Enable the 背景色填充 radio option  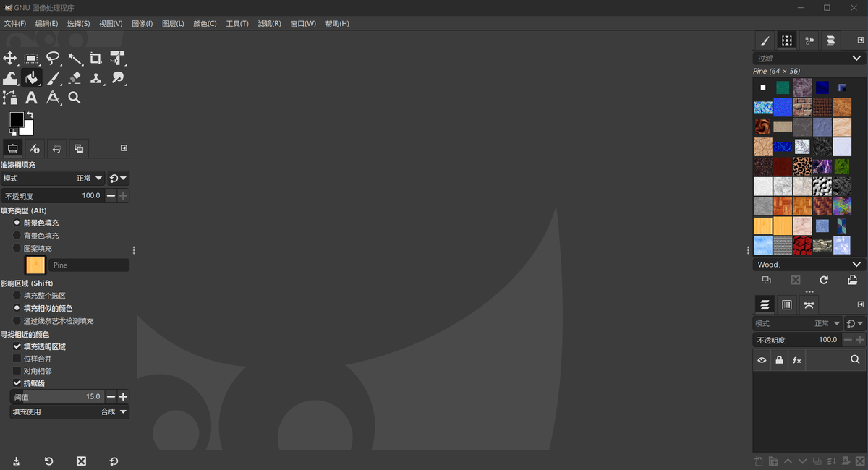tap(17, 236)
